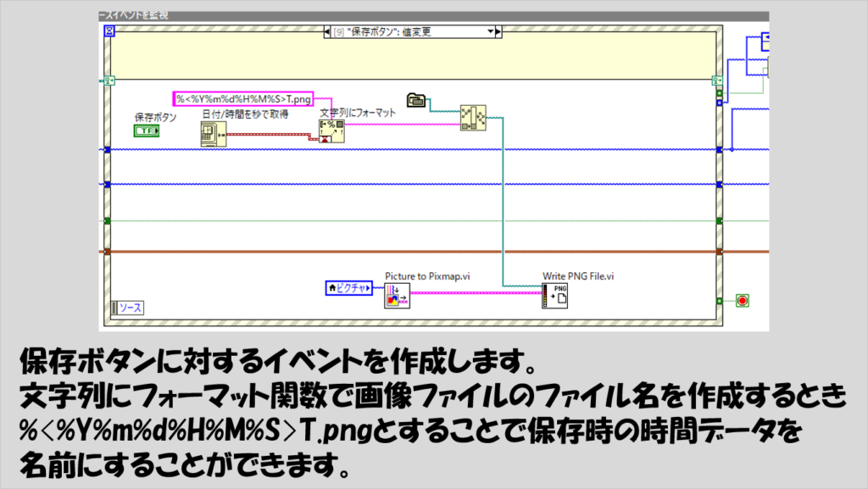Click the Picture to Pixmap.vi node

(x=397, y=296)
